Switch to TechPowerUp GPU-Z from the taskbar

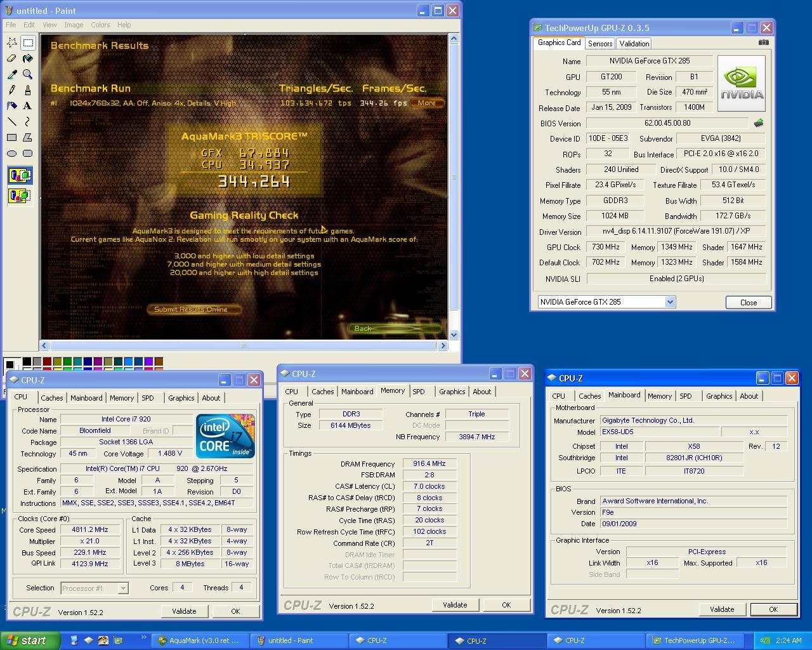[695, 640]
